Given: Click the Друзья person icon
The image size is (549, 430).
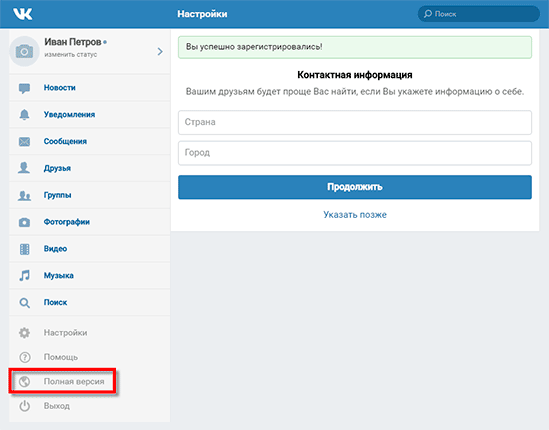Looking at the screenshot, I should [x=24, y=168].
